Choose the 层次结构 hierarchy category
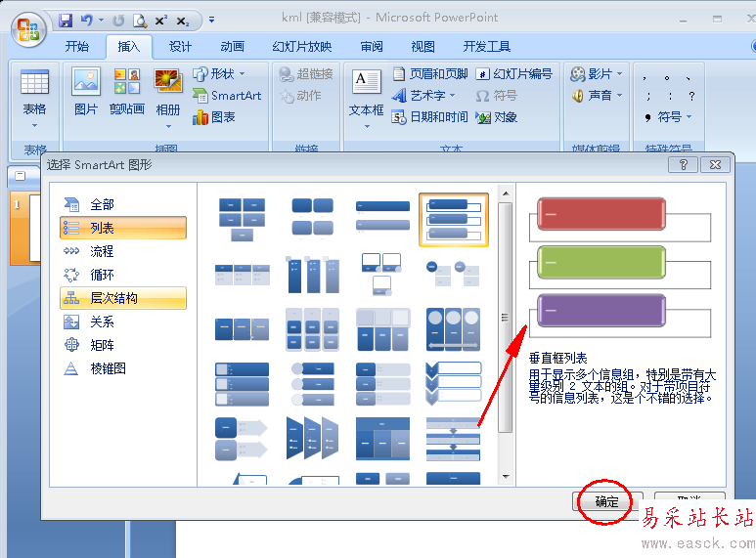Screen dimensions: 756x558 [x=123, y=298]
